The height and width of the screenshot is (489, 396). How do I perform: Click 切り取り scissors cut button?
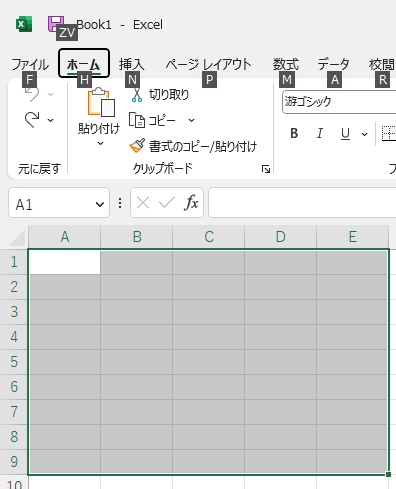[x=160, y=95]
